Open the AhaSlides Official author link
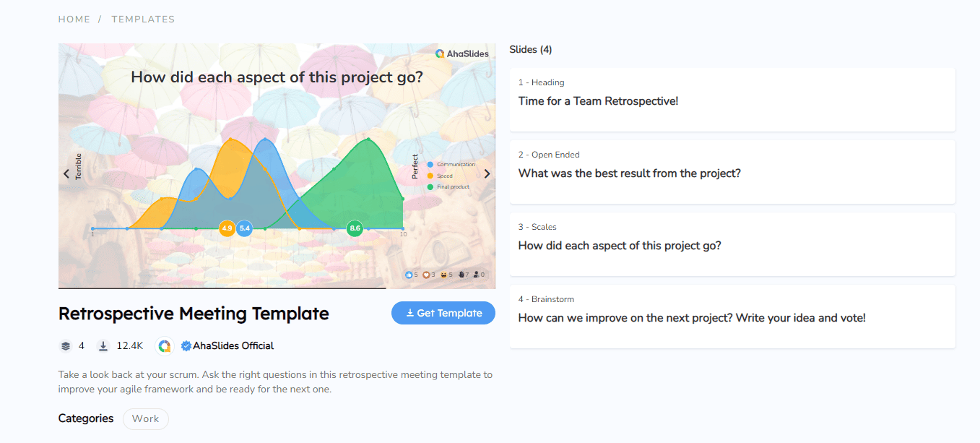The width and height of the screenshot is (980, 443). coord(233,346)
